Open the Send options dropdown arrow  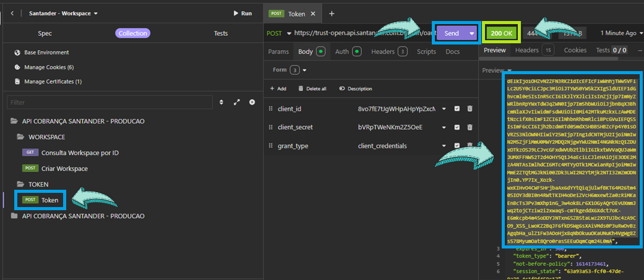pyautogui.click(x=472, y=33)
